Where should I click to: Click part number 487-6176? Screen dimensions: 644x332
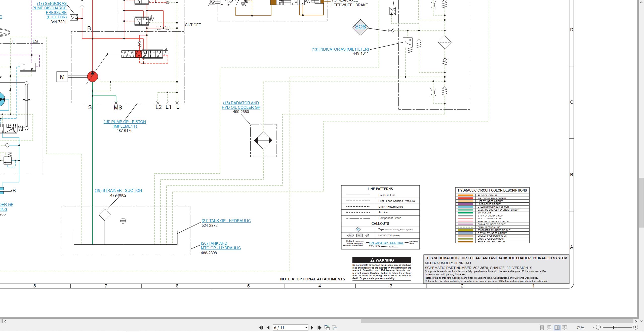coord(124,131)
